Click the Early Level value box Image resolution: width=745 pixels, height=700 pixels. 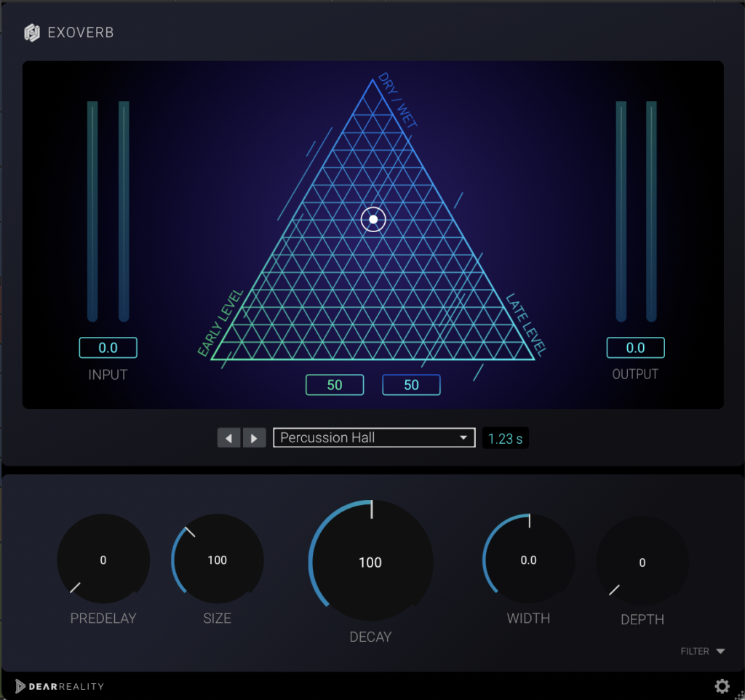point(334,385)
